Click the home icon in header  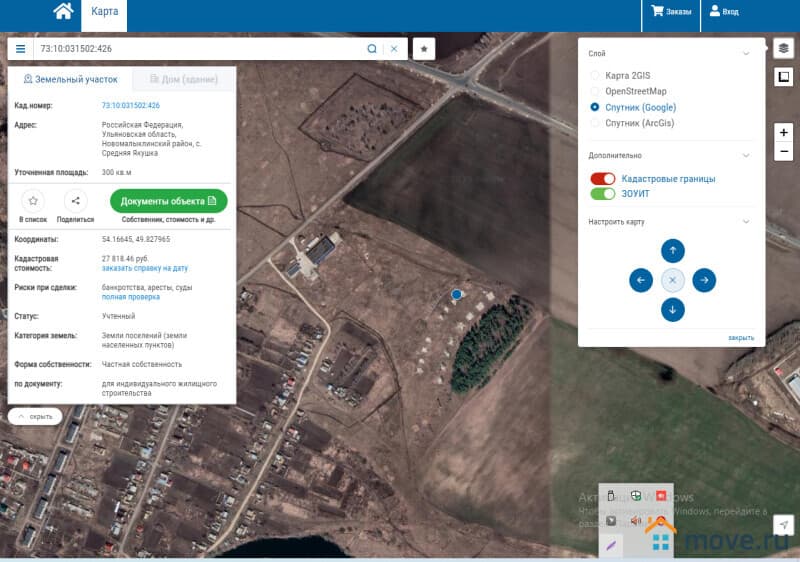click(x=63, y=12)
